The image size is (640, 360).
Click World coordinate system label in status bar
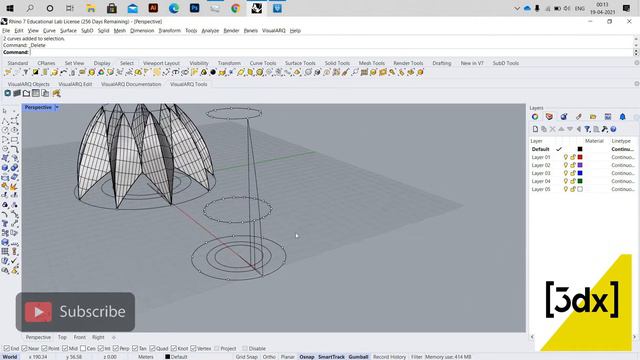pyautogui.click(x=10, y=357)
